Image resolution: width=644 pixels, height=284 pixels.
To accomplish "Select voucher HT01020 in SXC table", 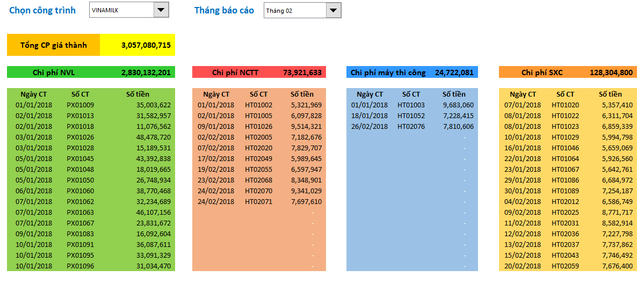I will pos(565,105).
